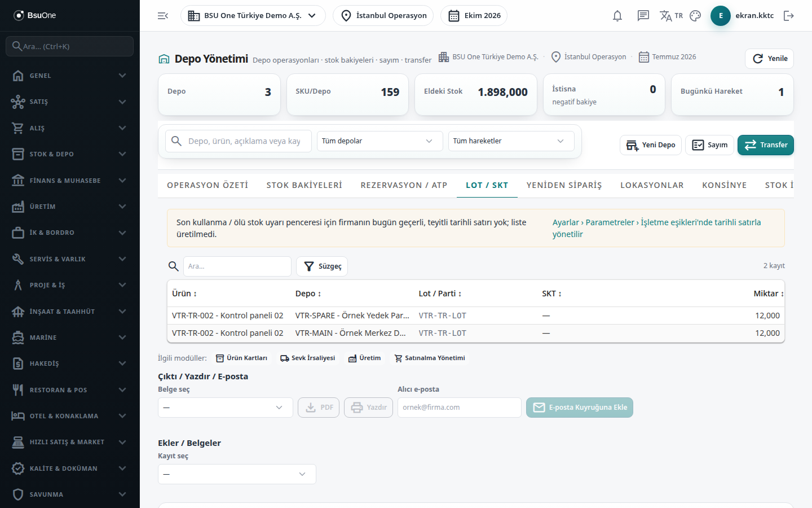Switch to the Operasyon Özeti tab
The image size is (812, 508).
click(208, 185)
